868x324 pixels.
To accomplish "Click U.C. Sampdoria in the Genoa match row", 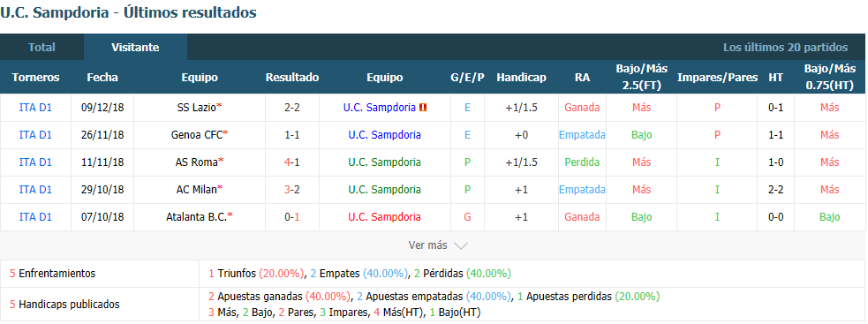I will tap(385, 134).
